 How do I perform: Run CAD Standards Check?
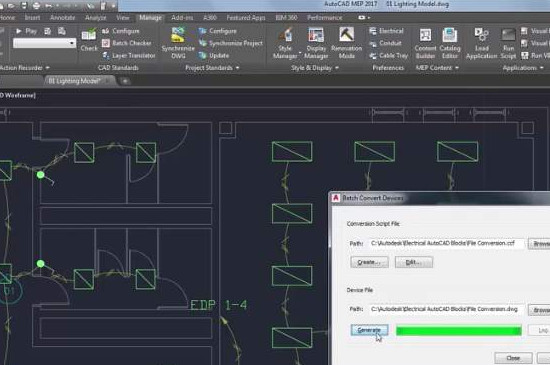click(89, 40)
